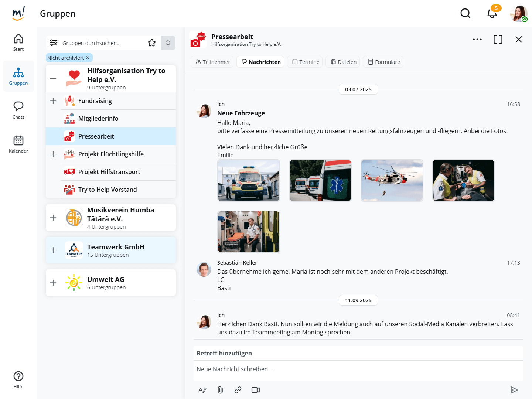Toggle the favorites star filter
This screenshot has width=532, height=399.
click(x=152, y=43)
